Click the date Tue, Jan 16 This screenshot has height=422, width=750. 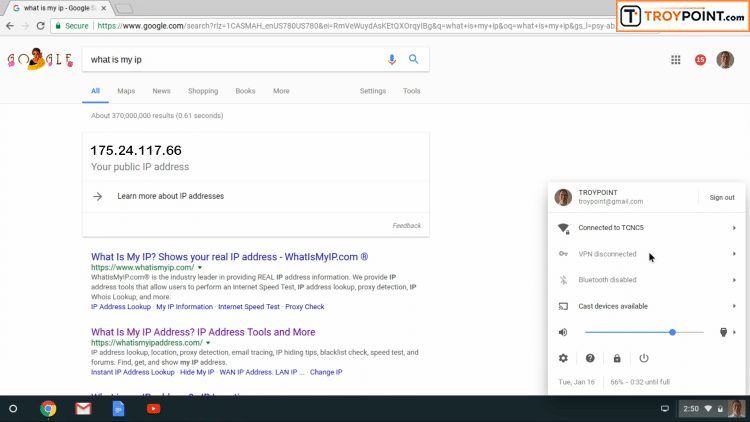[x=576, y=382]
